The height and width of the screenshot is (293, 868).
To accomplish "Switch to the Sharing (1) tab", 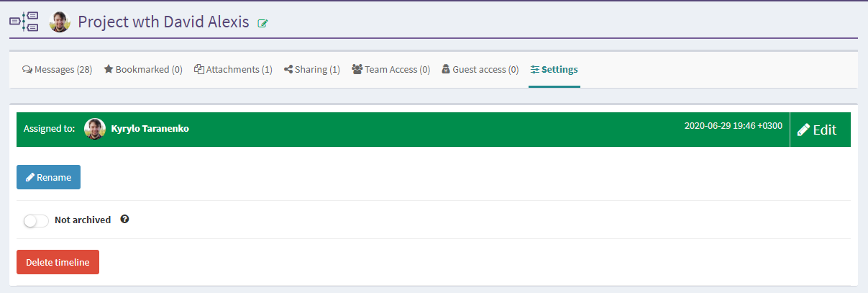I will click(x=312, y=70).
